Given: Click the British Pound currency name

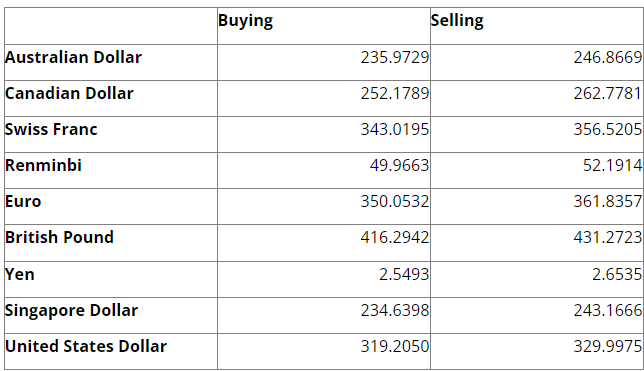Looking at the screenshot, I should (59, 237).
